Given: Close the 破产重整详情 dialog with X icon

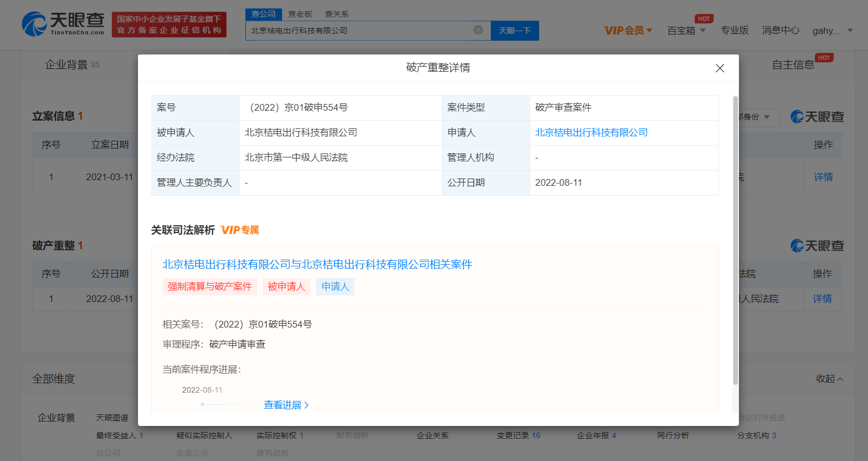Looking at the screenshot, I should click(x=719, y=68).
